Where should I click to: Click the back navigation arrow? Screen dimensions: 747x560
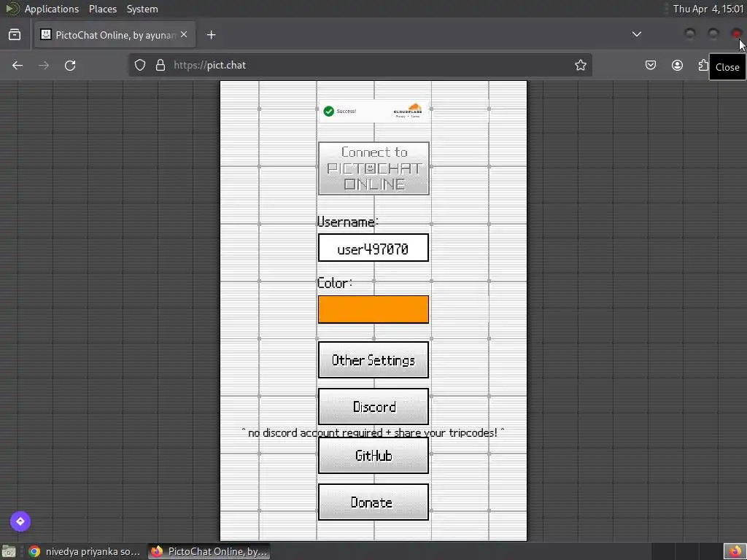tap(18, 65)
